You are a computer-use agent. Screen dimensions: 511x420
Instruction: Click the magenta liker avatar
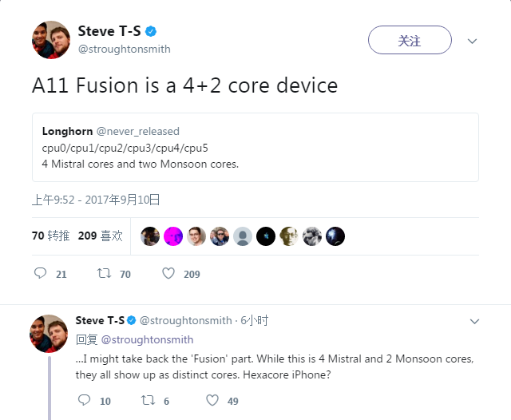tap(173, 236)
